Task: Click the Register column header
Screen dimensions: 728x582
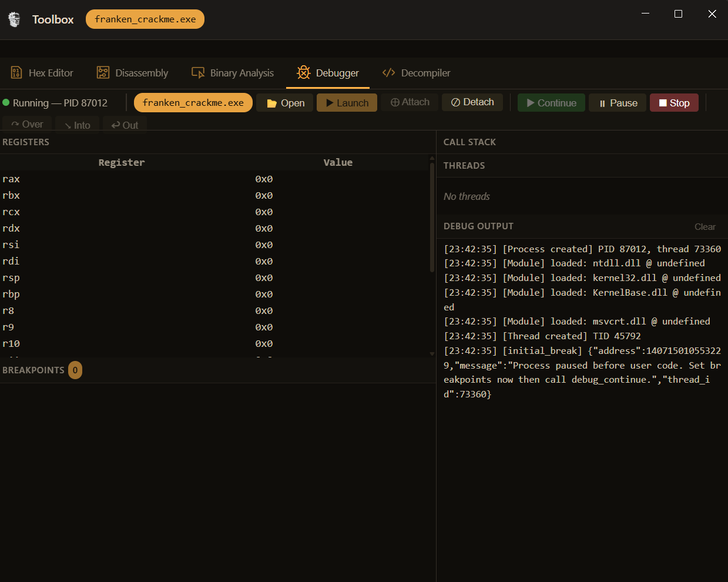Action: [122, 162]
